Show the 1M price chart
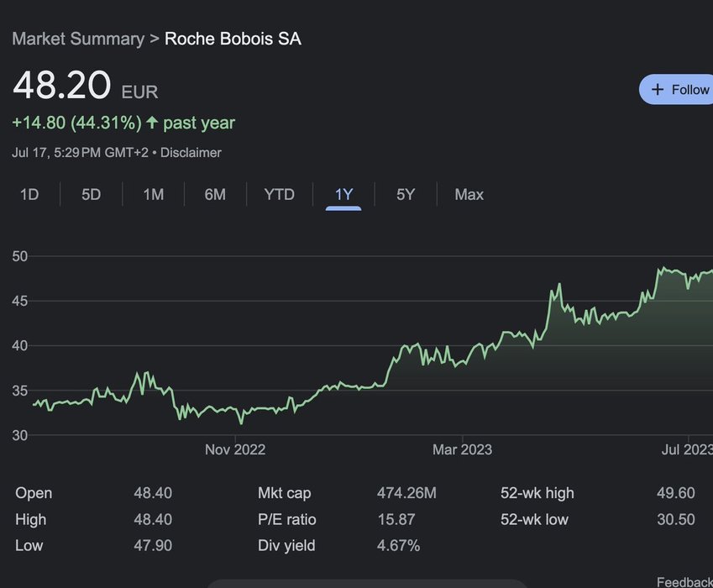This screenshot has width=713, height=588. coord(153,195)
